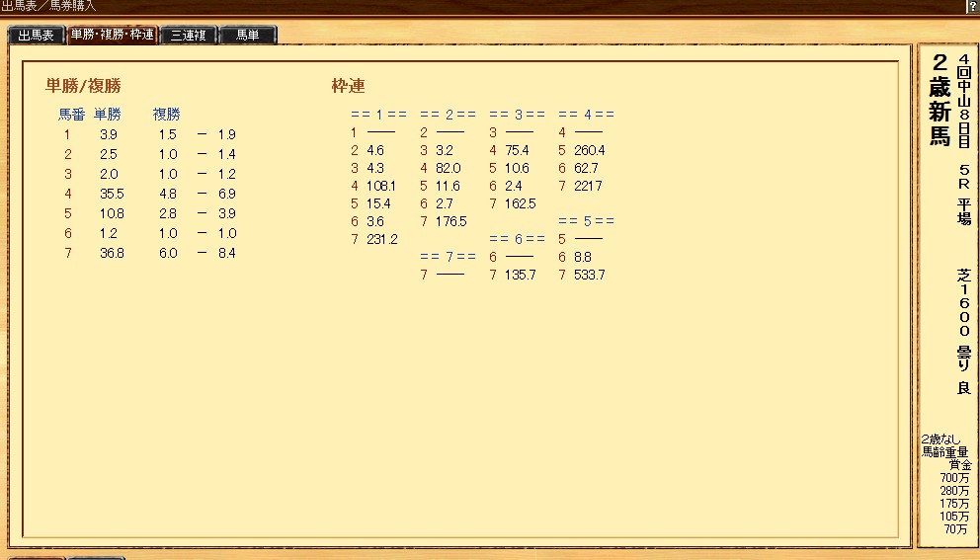Screen dimensions: 980x560
Task: Click the 枠連 section heading
Action: 348,86
